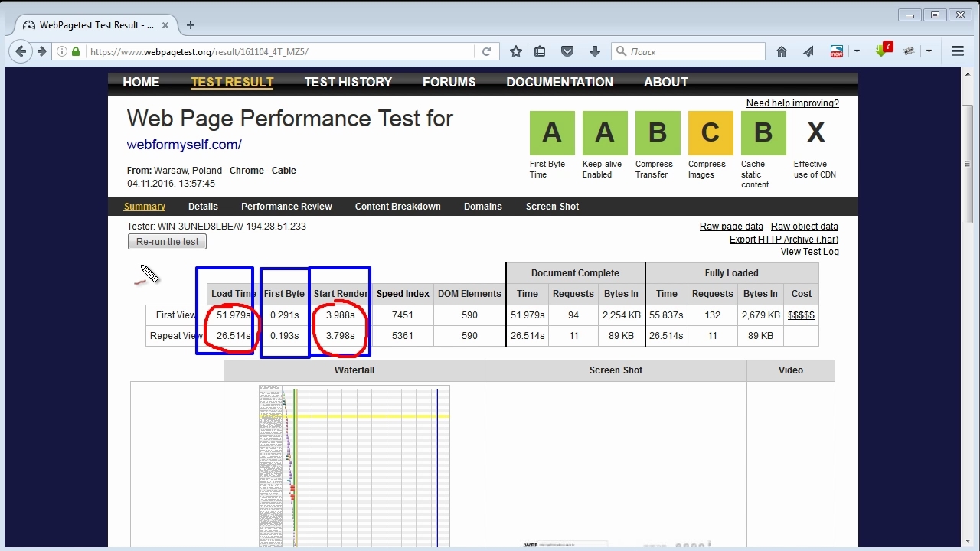Switch to Content Breakdown tab
The image size is (980, 551).
point(398,207)
